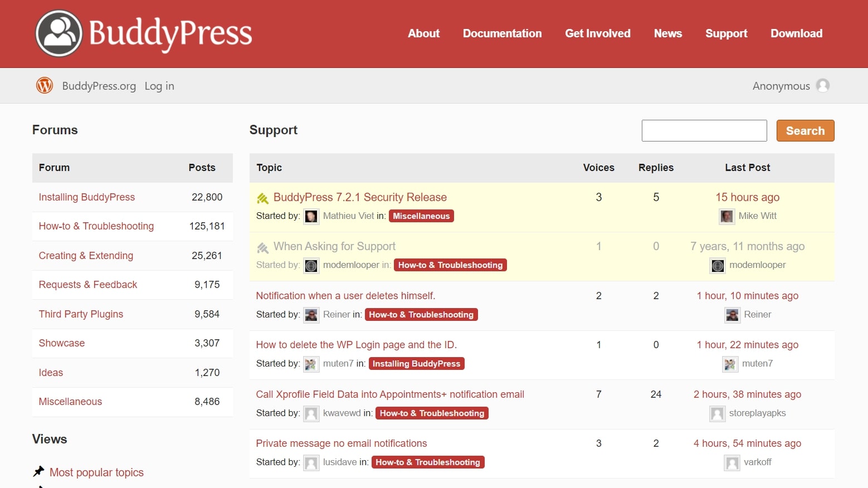Click the Anonymous username text
The height and width of the screenshot is (488, 868).
tap(781, 86)
